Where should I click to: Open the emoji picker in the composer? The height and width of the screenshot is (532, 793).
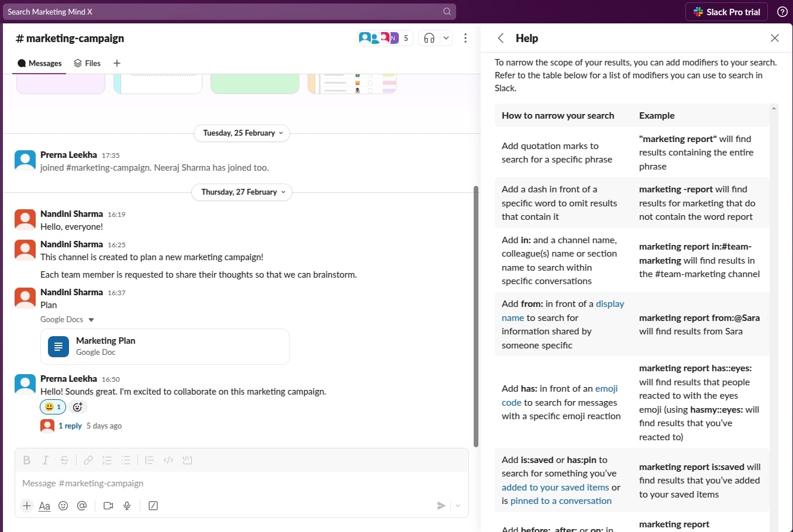pyautogui.click(x=63, y=506)
